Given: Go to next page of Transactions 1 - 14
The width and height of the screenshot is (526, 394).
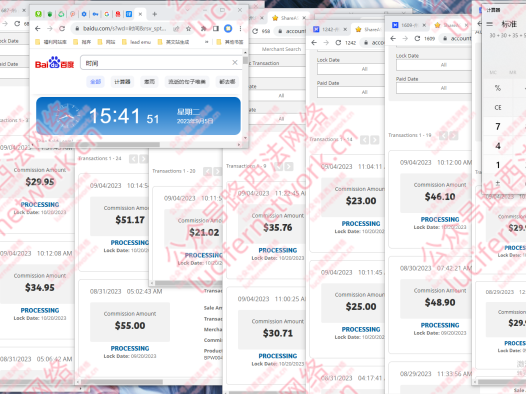Looking at the screenshot, I should click(375, 140).
